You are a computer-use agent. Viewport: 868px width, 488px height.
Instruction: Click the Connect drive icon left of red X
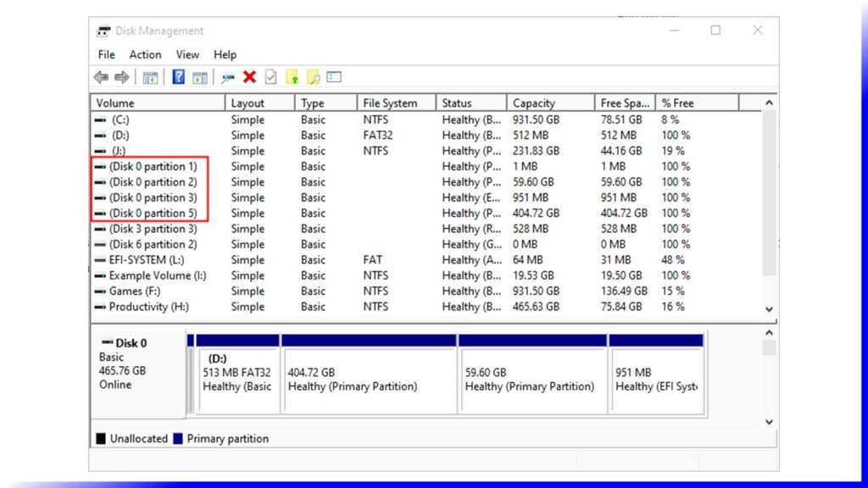[227, 77]
